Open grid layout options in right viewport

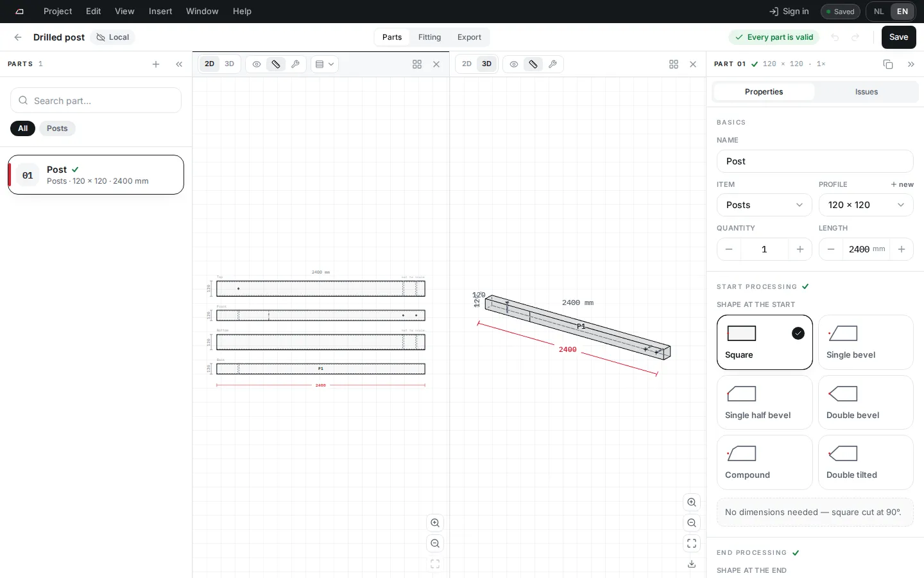[674, 64]
